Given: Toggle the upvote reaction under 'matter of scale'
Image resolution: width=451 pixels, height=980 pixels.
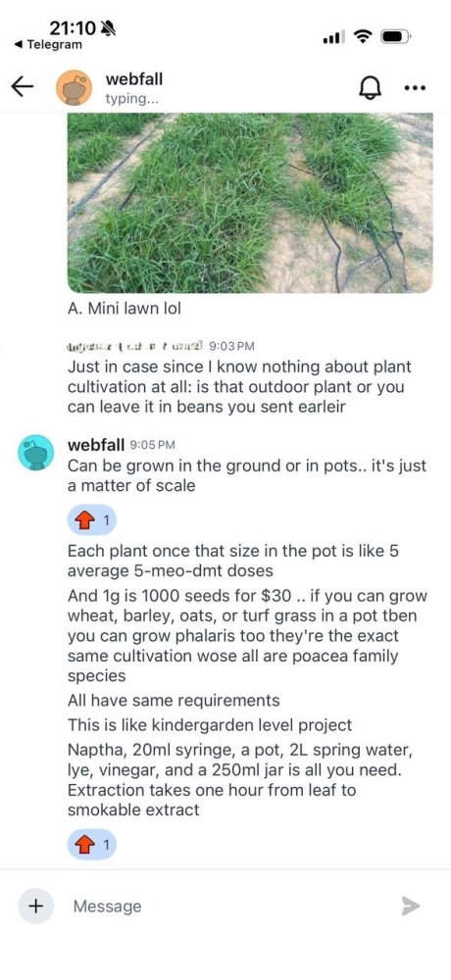Looking at the screenshot, I should click(x=92, y=519).
